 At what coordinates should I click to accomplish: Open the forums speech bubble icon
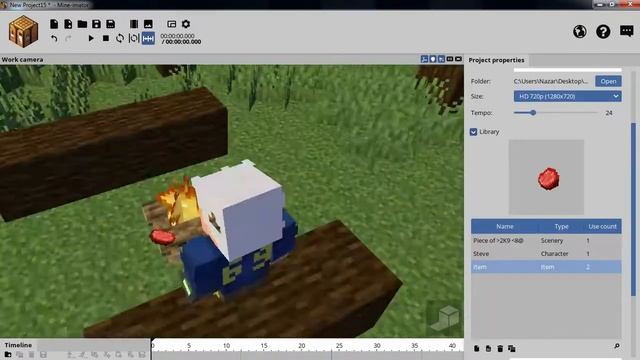point(627,31)
